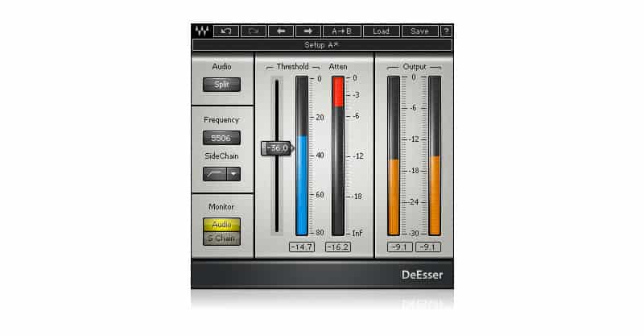Click the right Output meter bar
Image resolution: width=644 pixels, height=336 pixels.
pyautogui.click(x=435, y=156)
